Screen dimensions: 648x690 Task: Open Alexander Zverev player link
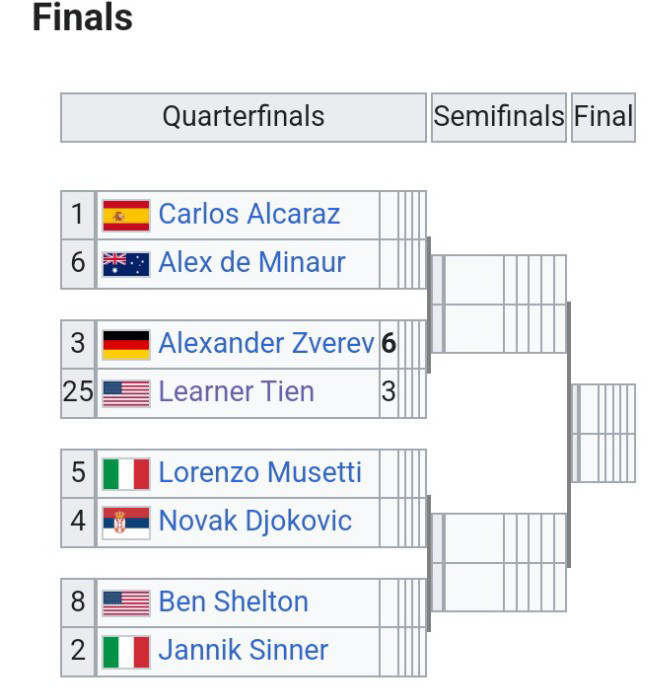tap(266, 343)
